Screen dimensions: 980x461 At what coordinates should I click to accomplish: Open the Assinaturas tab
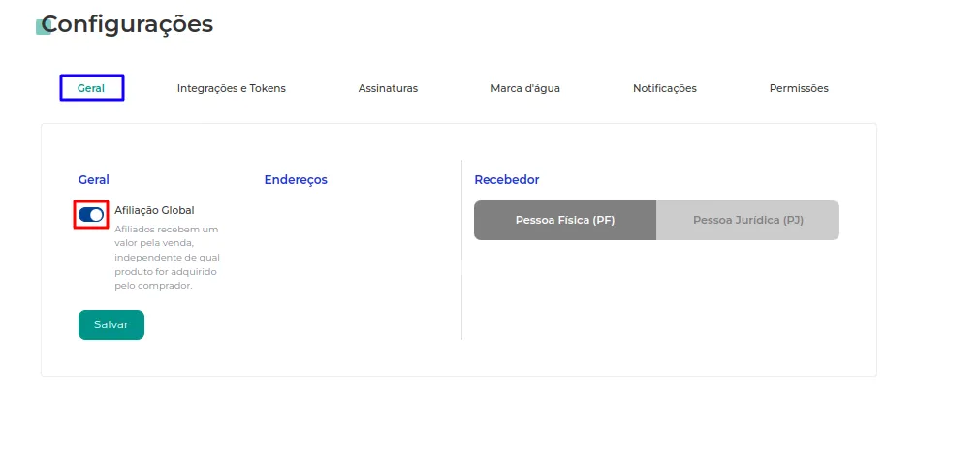pyautogui.click(x=388, y=88)
